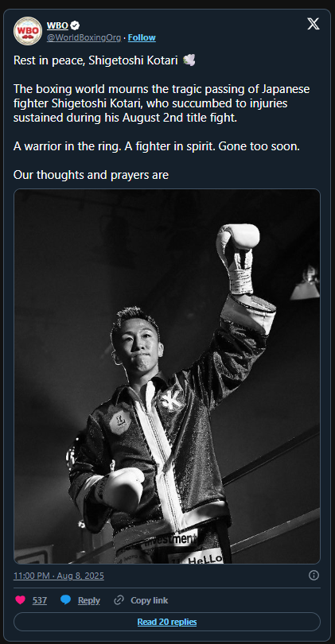
Task: Open the tweet info circle icon
Action: coord(314,576)
